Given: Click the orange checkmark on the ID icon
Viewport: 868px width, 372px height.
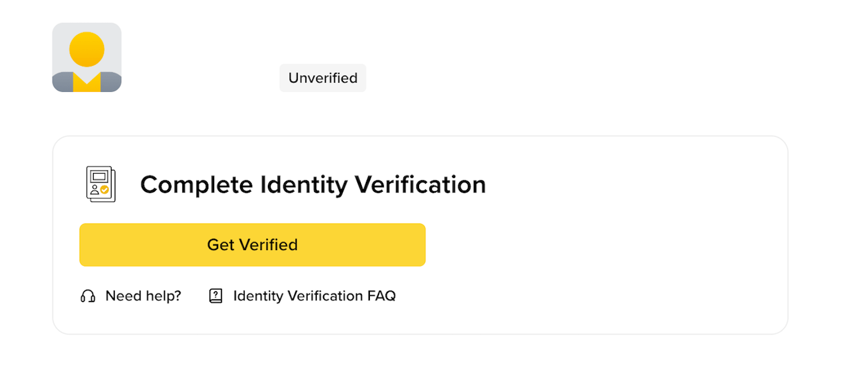Looking at the screenshot, I should pos(104,189).
